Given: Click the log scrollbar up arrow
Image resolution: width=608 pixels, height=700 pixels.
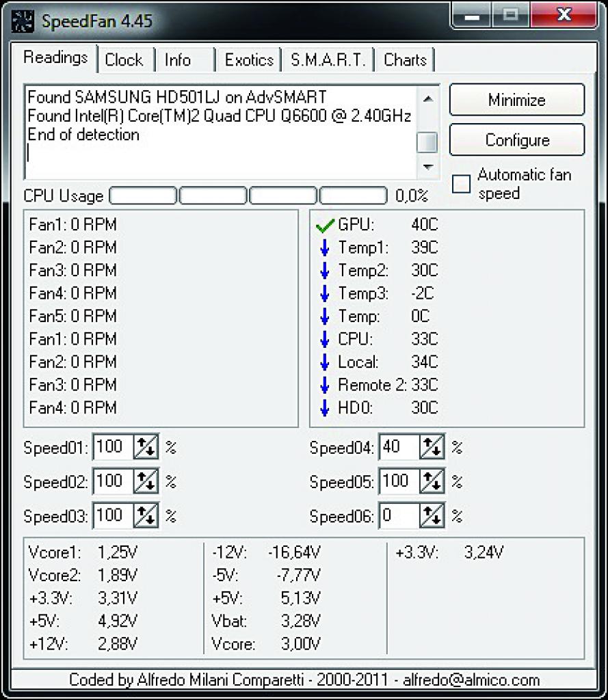Looking at the screenshot, I should pos(427,98).
